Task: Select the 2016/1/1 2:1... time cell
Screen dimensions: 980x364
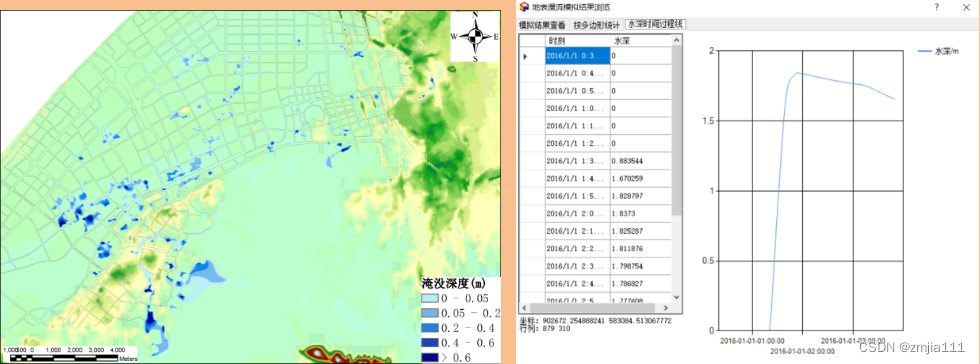Action: [578, 231]
